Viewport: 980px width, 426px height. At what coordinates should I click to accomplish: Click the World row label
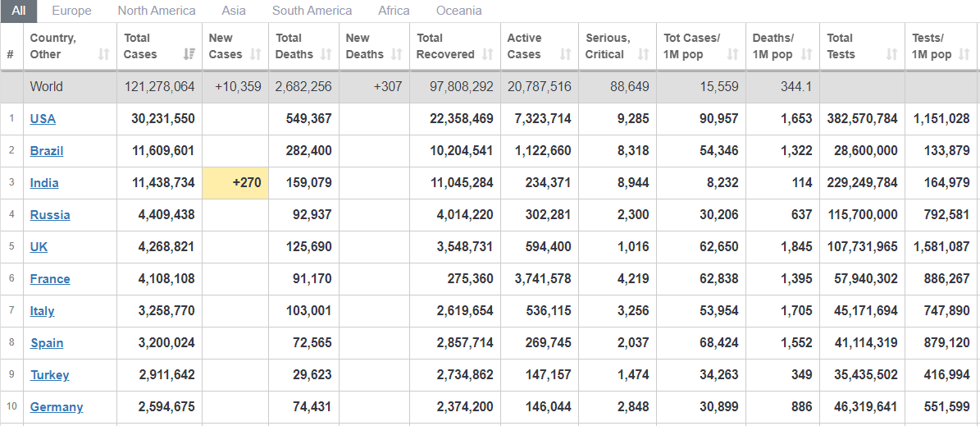click(x=46, y=87)
